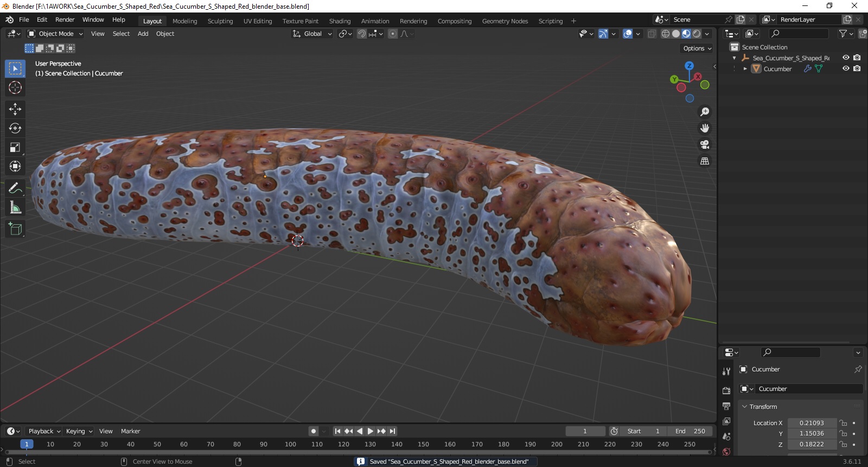Screen dimensions: 868x467
Task: Edit the End frame field 250
Action: click(x=690, y=431)
